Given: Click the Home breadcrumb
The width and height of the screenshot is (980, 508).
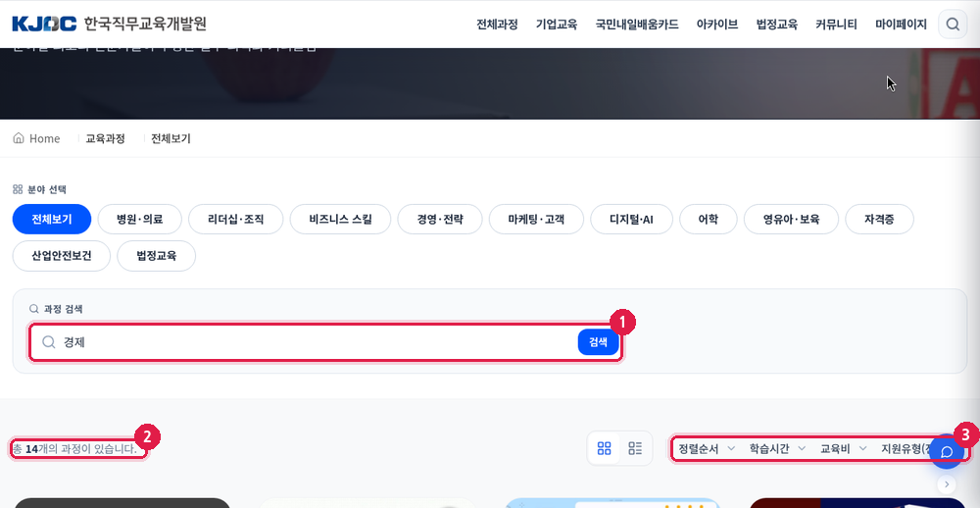Looking at the screenshot, I should point(37,138).
